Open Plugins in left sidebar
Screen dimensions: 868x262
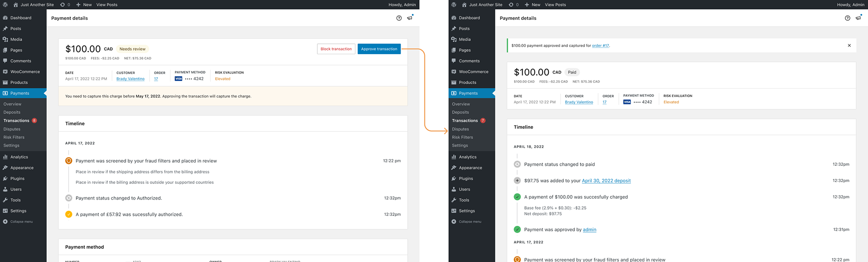click(x=23, y=178)
